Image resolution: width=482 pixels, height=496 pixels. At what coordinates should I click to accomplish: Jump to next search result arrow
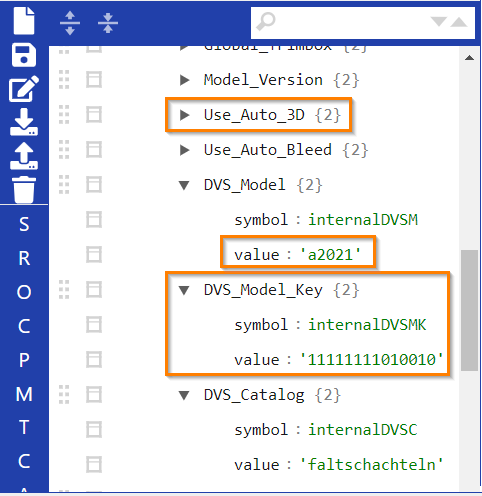(x=438, y=22)
